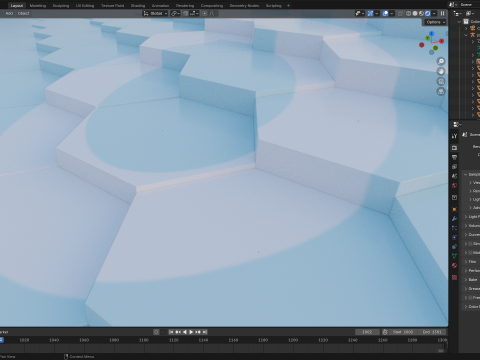Click the zoom view navigation icon
Screen dimensions: 480x360
pos(441,61)
